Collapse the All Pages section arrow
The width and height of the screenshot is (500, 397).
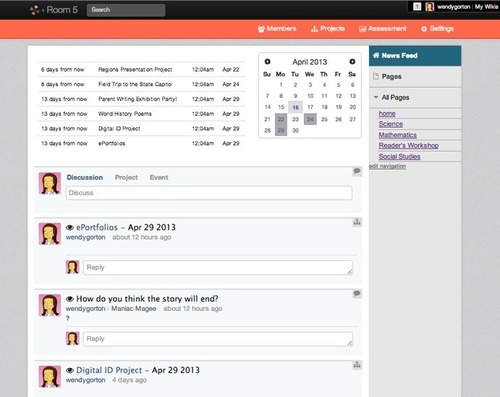click(x=376, y=97)
